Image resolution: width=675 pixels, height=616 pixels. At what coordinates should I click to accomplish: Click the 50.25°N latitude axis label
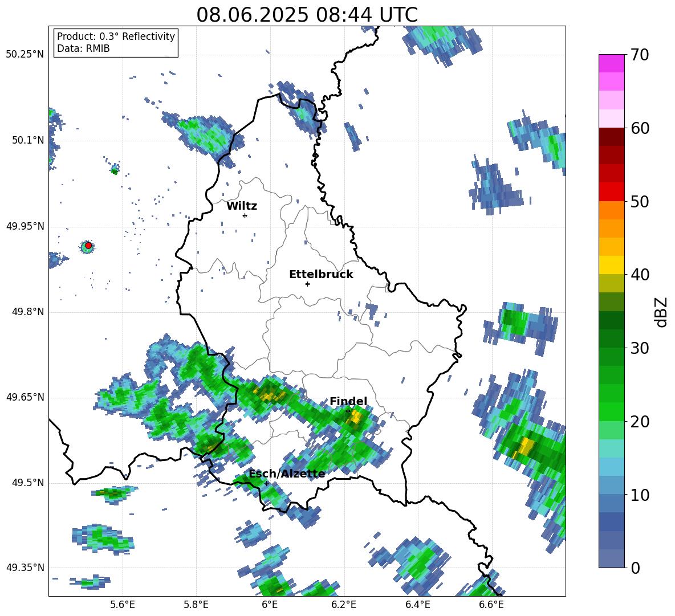tap(25, 55)
